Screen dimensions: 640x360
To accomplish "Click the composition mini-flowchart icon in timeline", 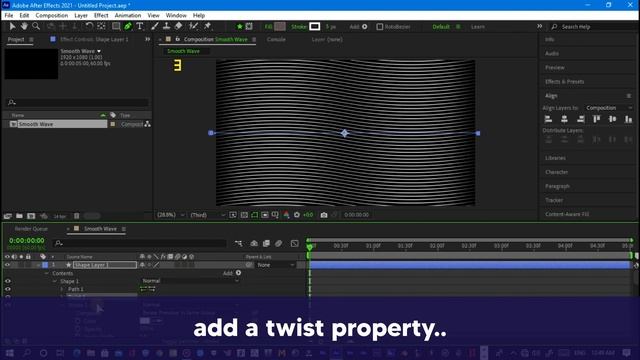I will [238, 243].
